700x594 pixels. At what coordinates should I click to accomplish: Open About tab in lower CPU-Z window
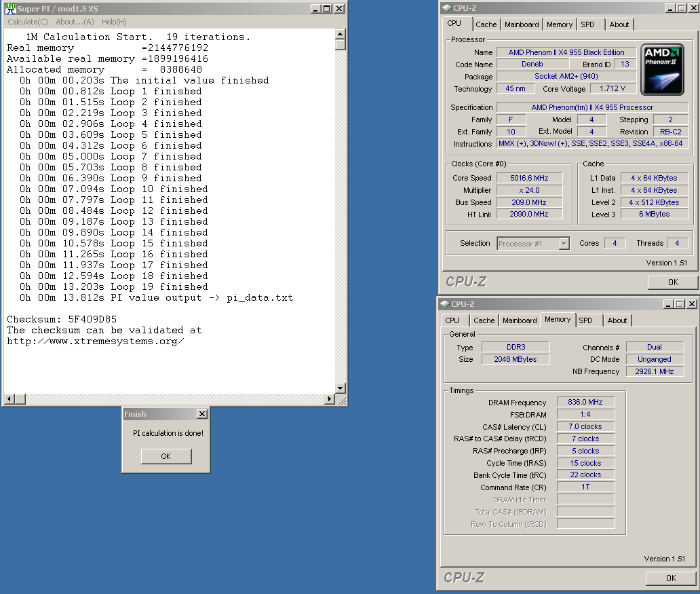coord(617,320)
